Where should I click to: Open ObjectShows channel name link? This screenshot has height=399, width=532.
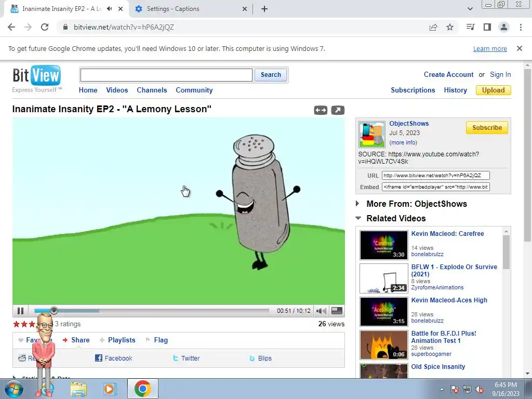tap(409, 124)
